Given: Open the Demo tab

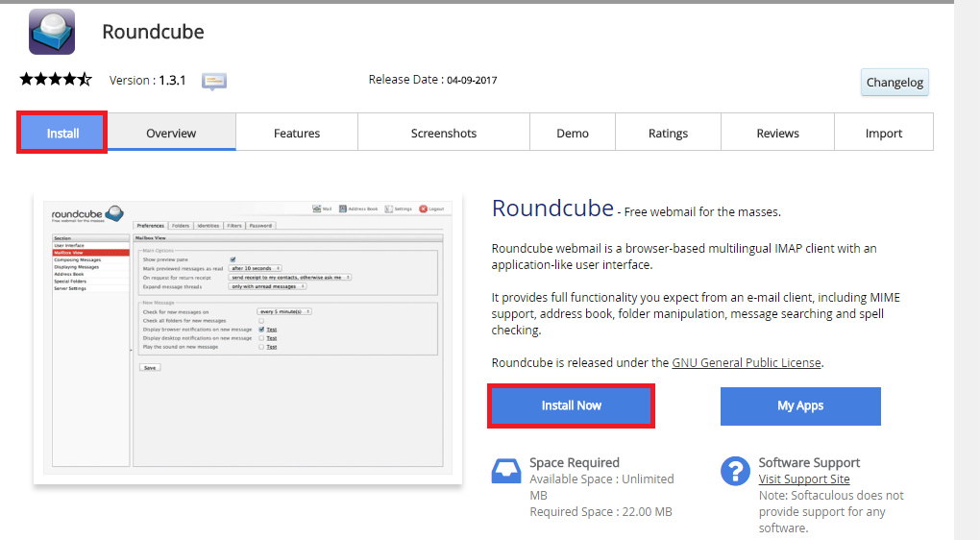Looking at the screenshot, I should (573, 133).
